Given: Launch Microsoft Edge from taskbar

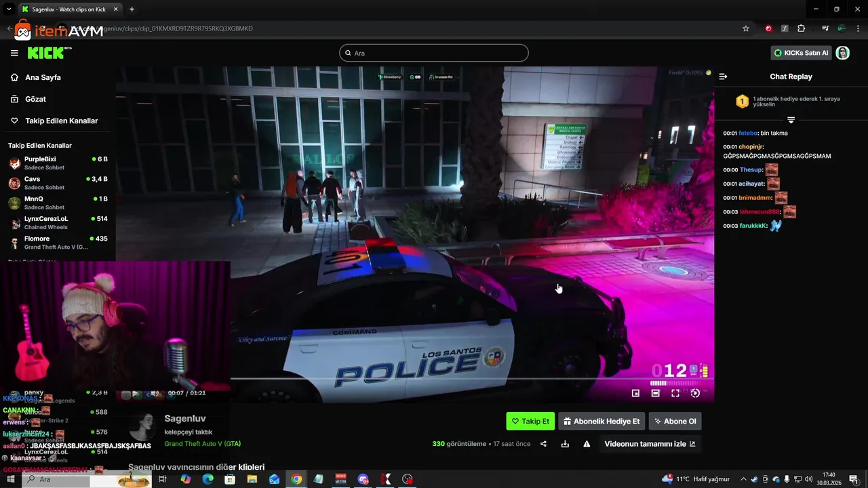Looking at the screenshot, I should coord(208,479).
